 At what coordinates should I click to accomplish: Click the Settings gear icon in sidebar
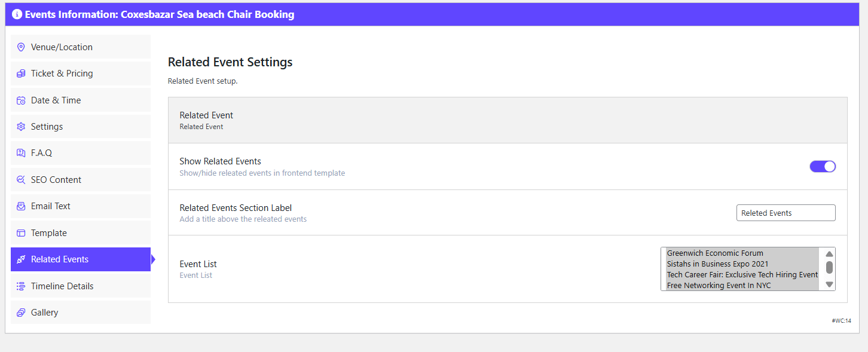(x=21, y=127)
